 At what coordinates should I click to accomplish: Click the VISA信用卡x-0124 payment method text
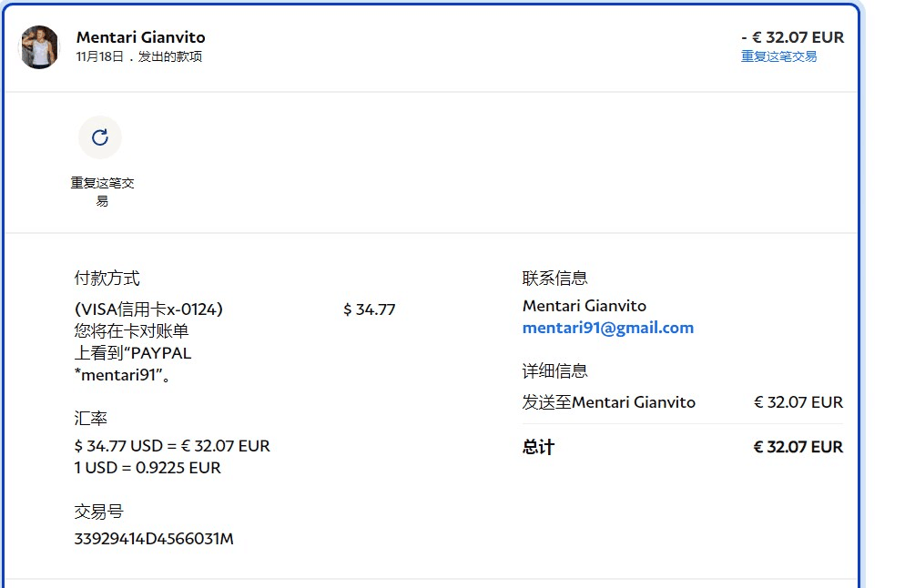click(148, 309)
